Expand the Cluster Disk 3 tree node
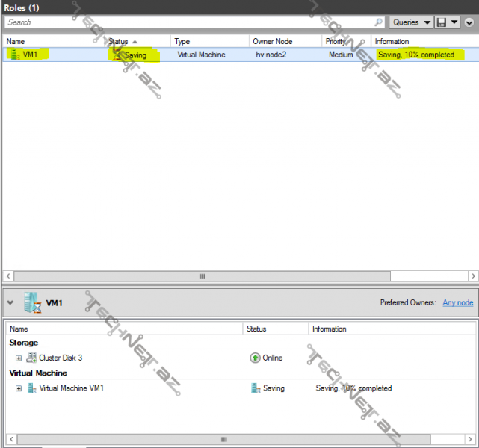 tap(19, 358)
